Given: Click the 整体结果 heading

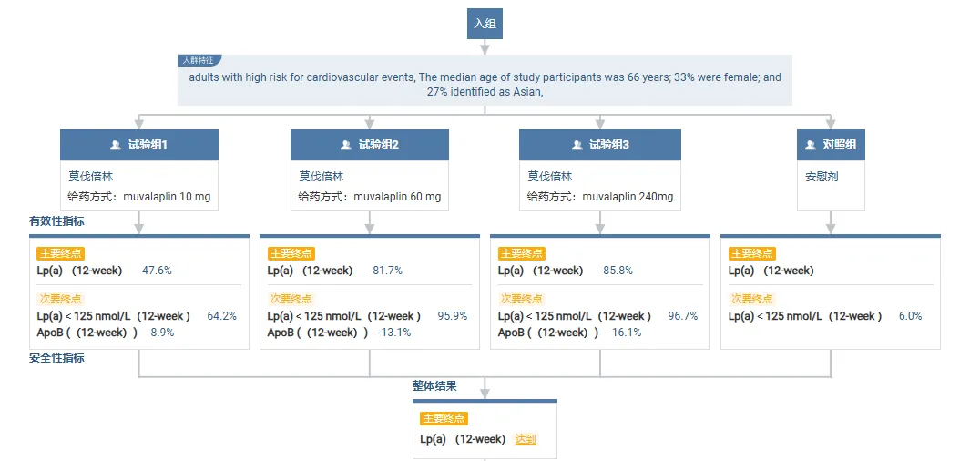Looking at the screenshot, I should (434, 385).
